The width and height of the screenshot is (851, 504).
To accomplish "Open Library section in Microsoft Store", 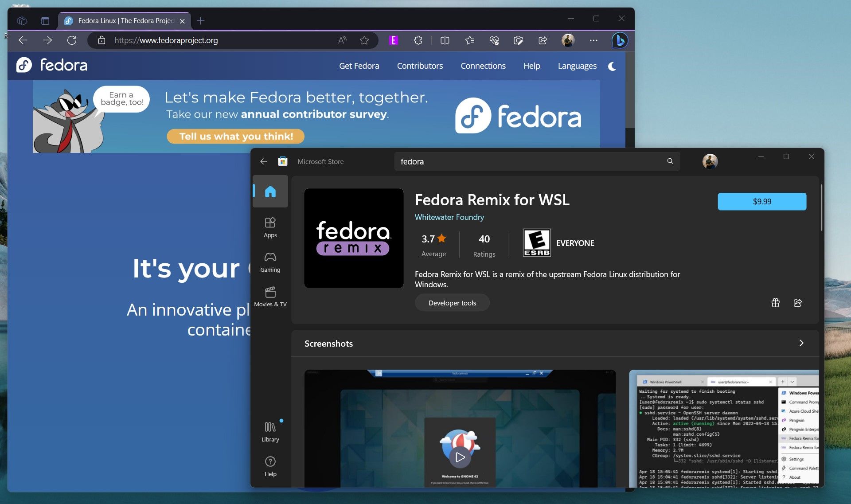I will [270, 431].
